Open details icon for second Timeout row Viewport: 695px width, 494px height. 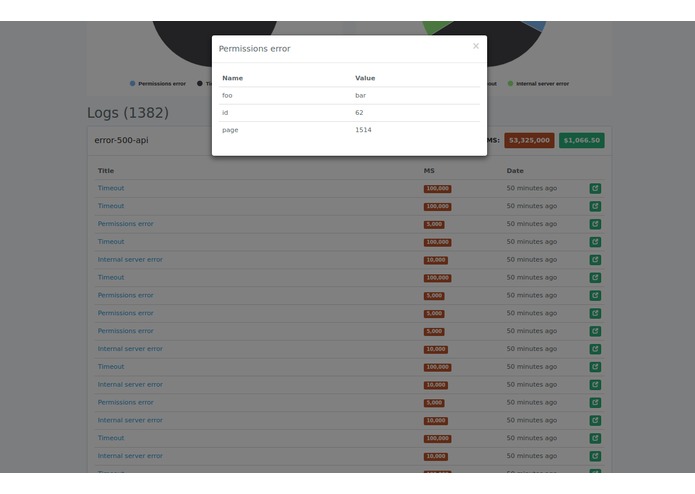pyautogui.click(x=595, y=206)
